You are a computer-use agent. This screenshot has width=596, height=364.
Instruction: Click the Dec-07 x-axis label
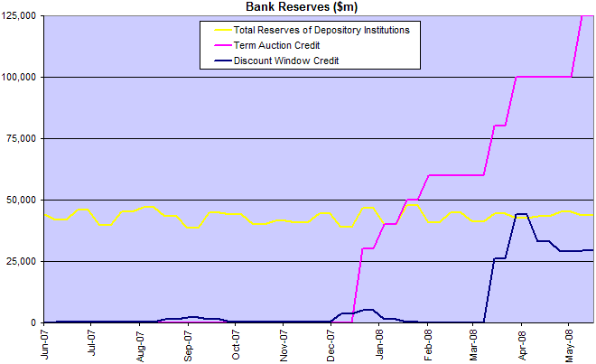click(331, 346)
